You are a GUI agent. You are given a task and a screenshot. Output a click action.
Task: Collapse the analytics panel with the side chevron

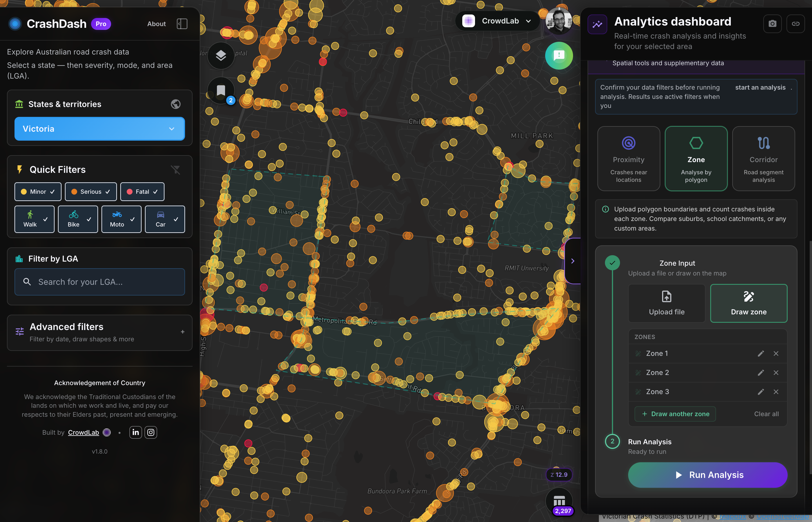[x=573, y=261]
